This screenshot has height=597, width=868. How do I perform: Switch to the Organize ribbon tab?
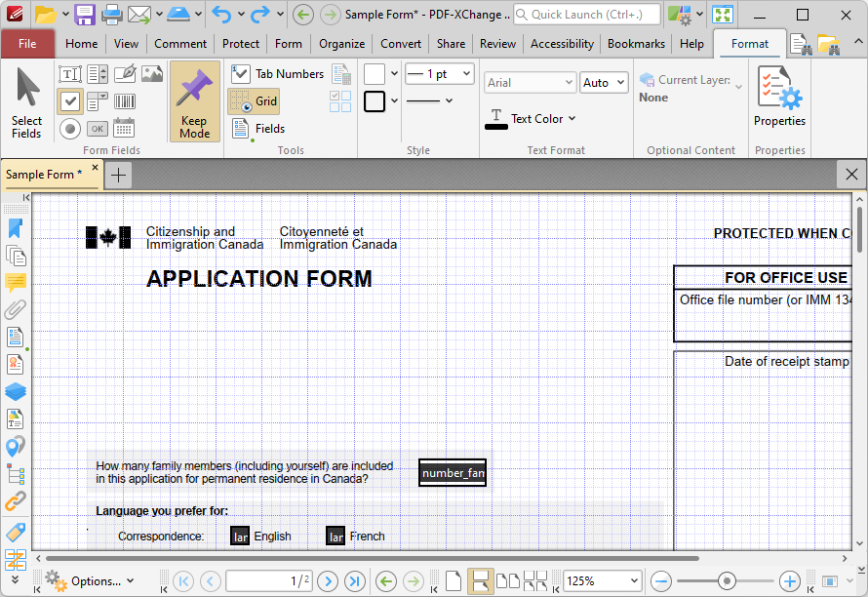click(341, 44)
